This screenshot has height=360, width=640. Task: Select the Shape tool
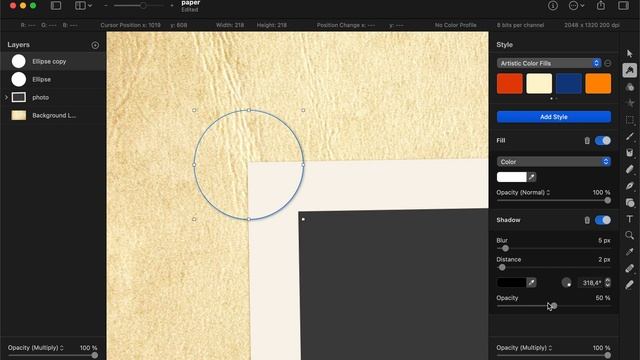[x=629, y=202]
